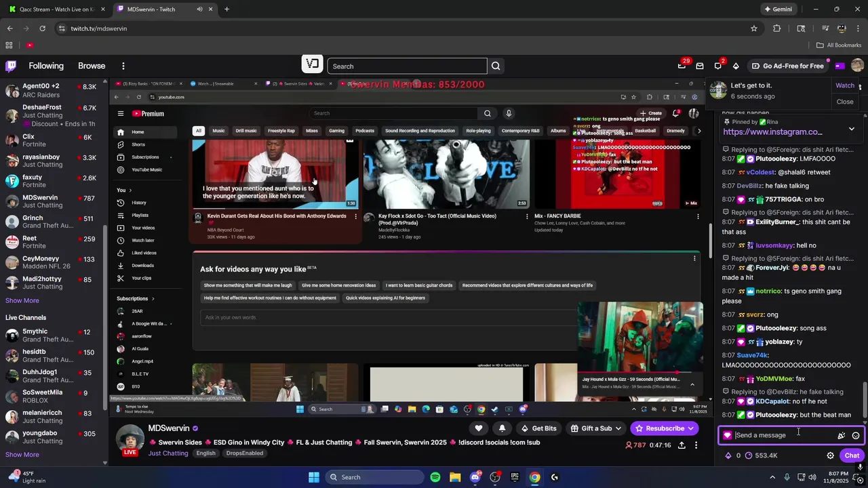Click Go Ad-Free for Free
This screenshot has height=488, width=868.
point(787,66)
